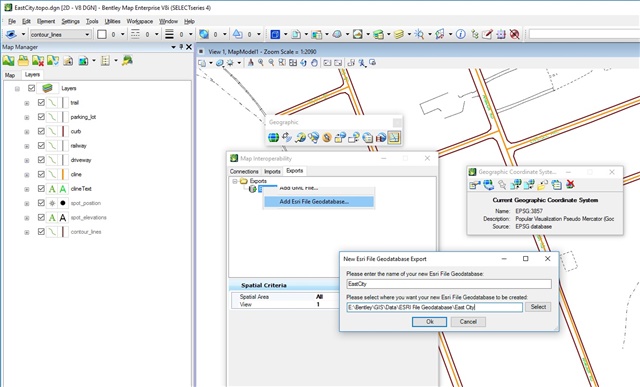
Task: Click the yellow stacked-layers icon in main toolbar
Action: pyautogui.click(x=399, y=34)
